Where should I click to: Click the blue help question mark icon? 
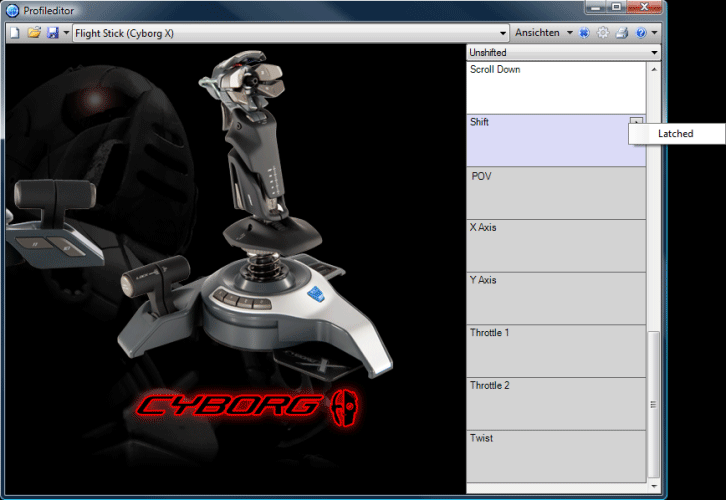click(640, 33)
